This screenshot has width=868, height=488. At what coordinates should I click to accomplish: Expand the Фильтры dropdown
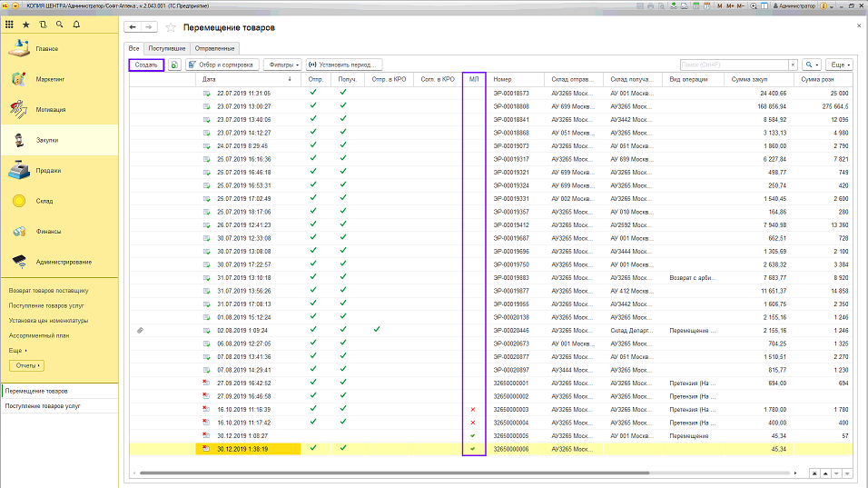point(281,65)
